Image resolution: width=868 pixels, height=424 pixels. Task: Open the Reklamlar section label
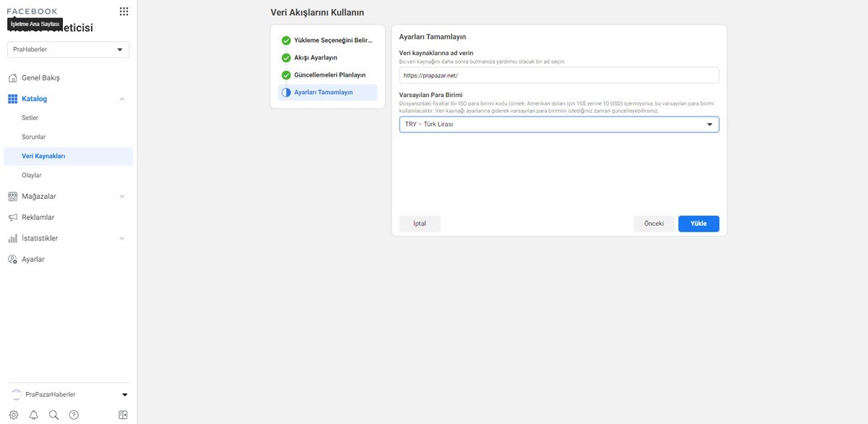(x=38, y=218)
